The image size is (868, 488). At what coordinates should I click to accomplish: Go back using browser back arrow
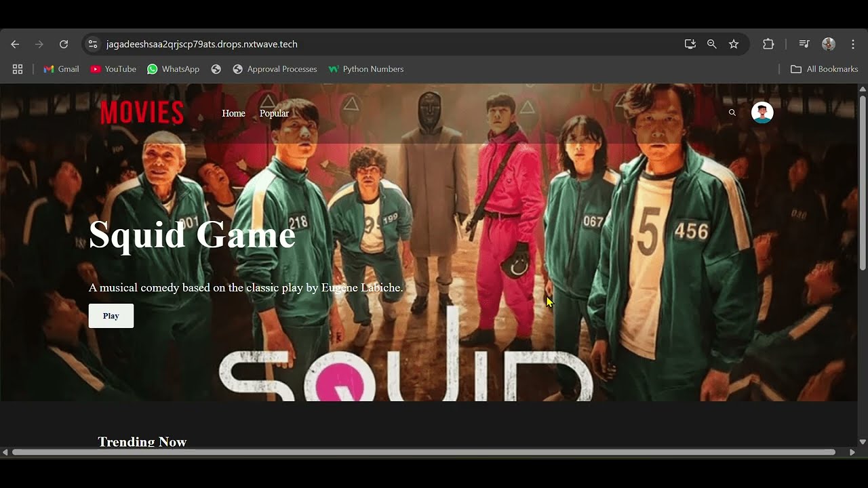(x=15, y=44)
